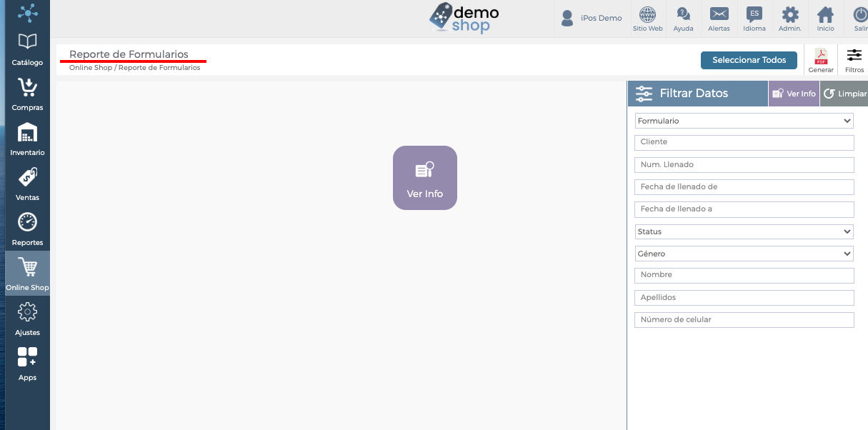Click the Seleccionar Todos button
This screenshot has width=868, height=430.
[749, 60]
